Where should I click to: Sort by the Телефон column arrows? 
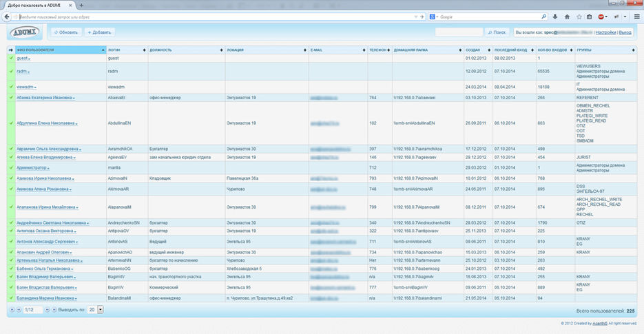point(388,50)
